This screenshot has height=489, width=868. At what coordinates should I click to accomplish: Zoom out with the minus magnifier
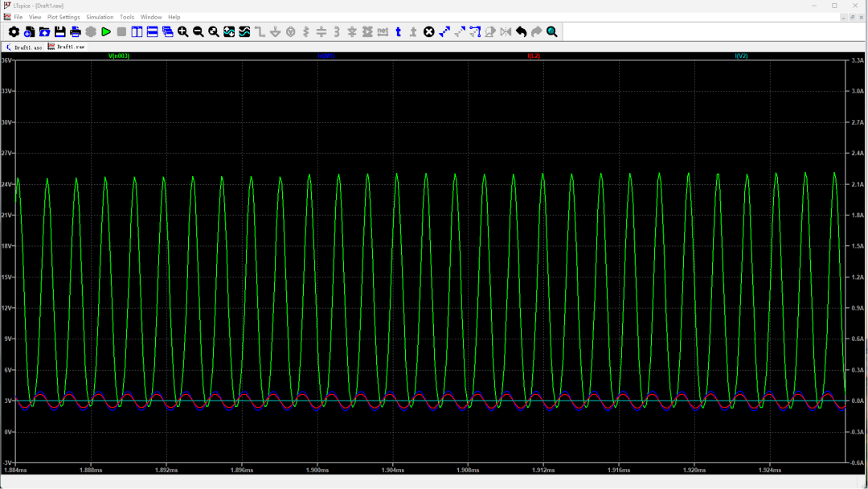pos(199,32)
